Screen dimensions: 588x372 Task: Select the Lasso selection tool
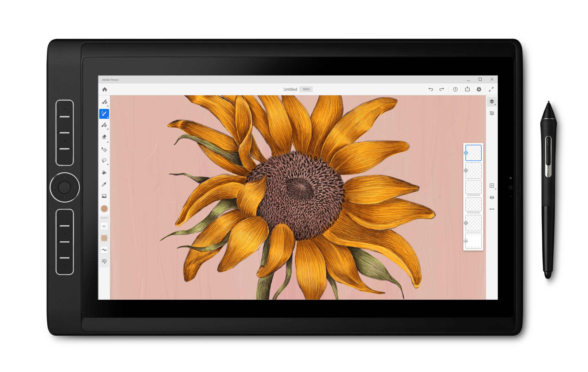[104, 161]
